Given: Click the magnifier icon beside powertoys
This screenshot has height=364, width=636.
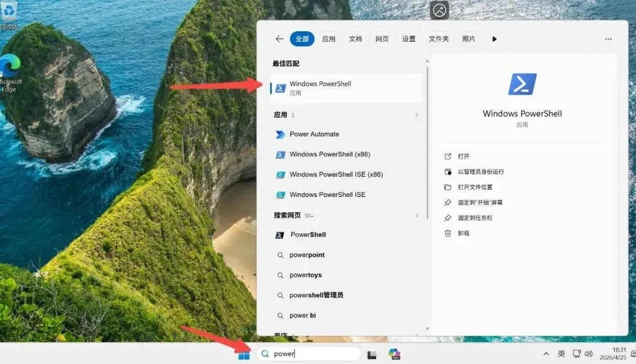Looking at the screenshot, I should coord(280,275).
